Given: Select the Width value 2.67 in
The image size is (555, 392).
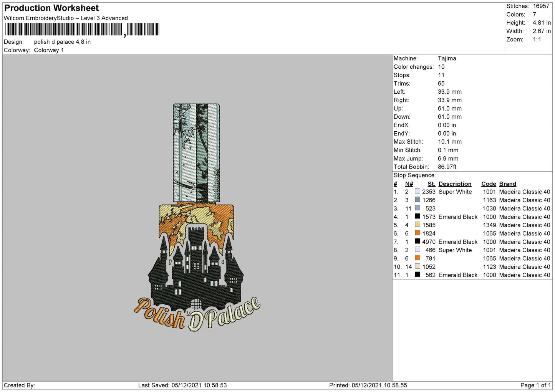Looking at the screenshot, I should click(542, 31).
